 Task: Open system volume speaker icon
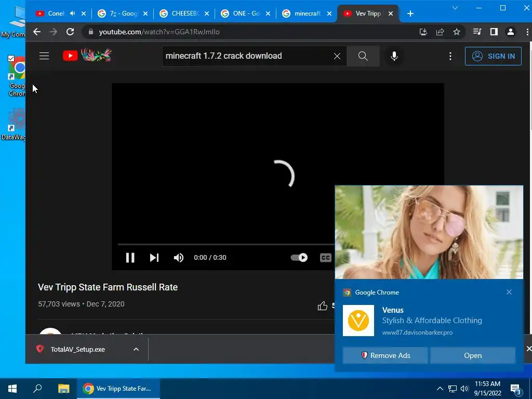tap(464, 389)
